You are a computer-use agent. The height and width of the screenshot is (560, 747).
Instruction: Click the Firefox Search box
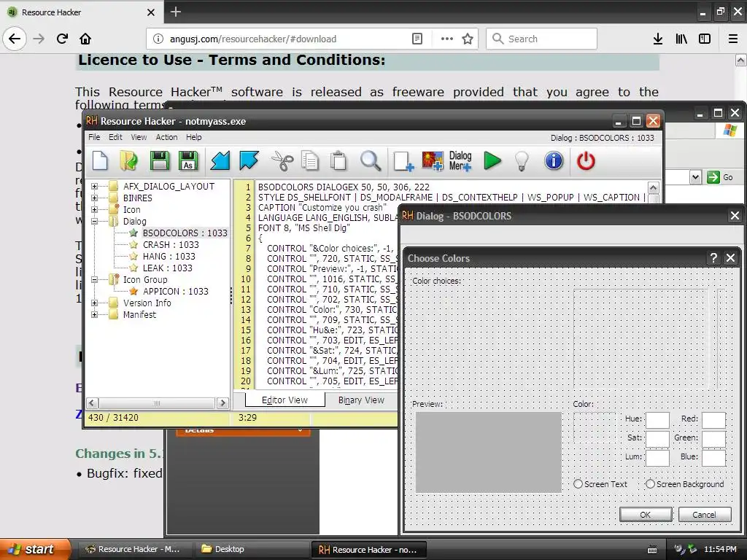542,39
